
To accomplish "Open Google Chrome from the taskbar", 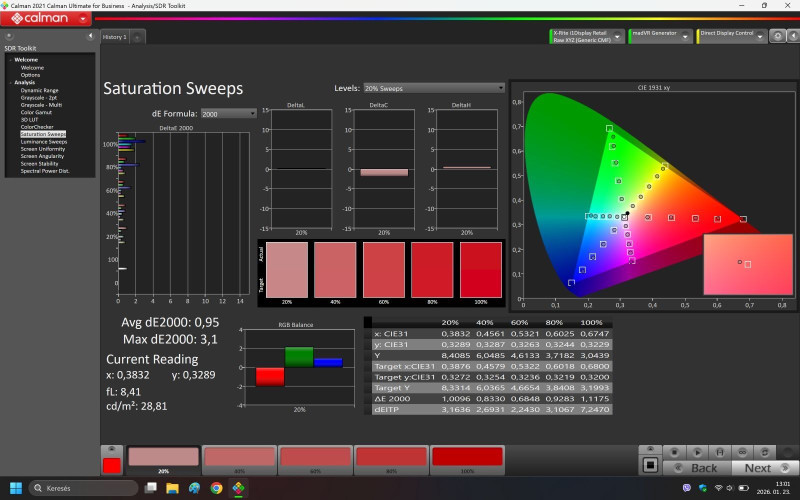I will (216, 488).
